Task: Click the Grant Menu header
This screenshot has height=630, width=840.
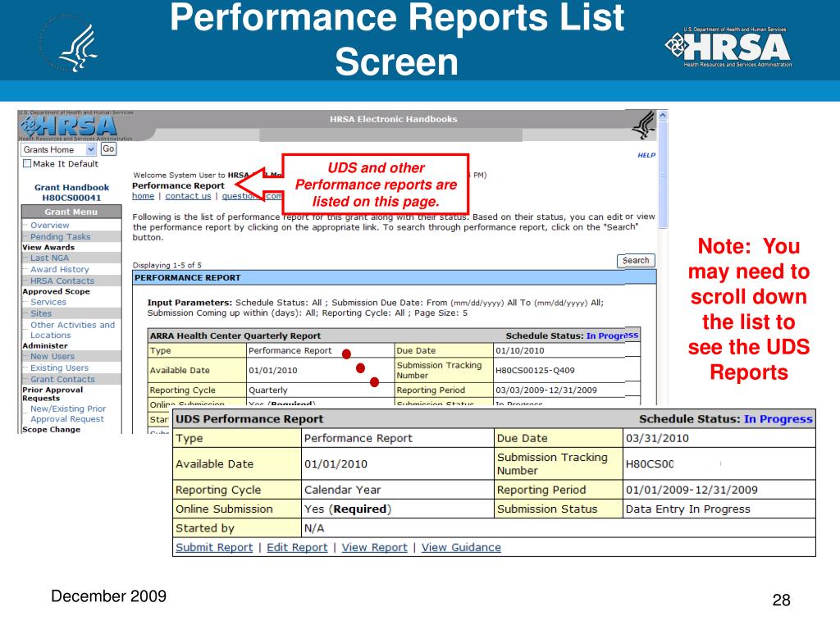Action: [71, 212]
